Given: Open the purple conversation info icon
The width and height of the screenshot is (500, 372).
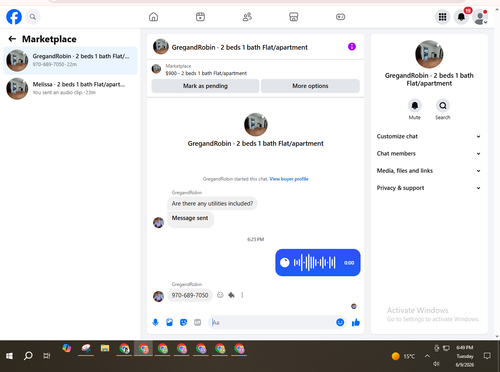Looking at the screenshot, I should pos(352,47).
